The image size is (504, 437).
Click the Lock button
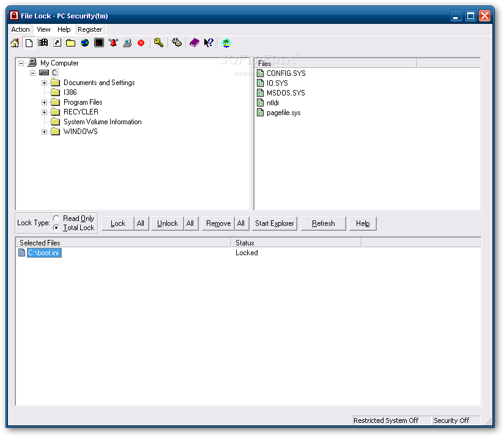tap(118, 223)
